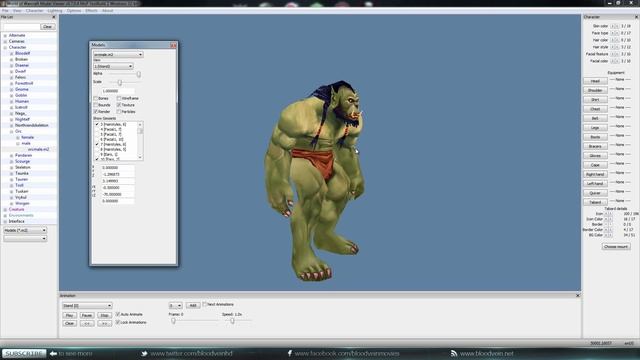The image size is (640, 360).
Task: Select the Tauren folder in the tree
Action: pos(21,179)
